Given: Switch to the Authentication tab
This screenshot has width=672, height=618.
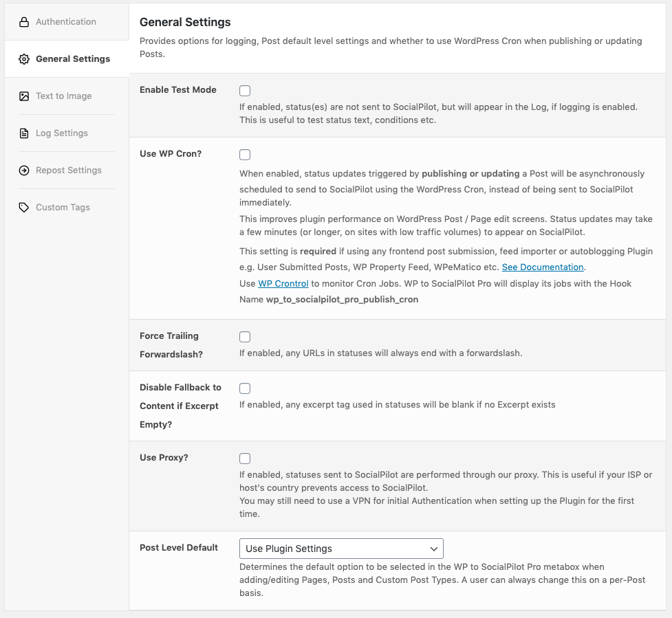Looking at the screenshot, I should [66, 22].
